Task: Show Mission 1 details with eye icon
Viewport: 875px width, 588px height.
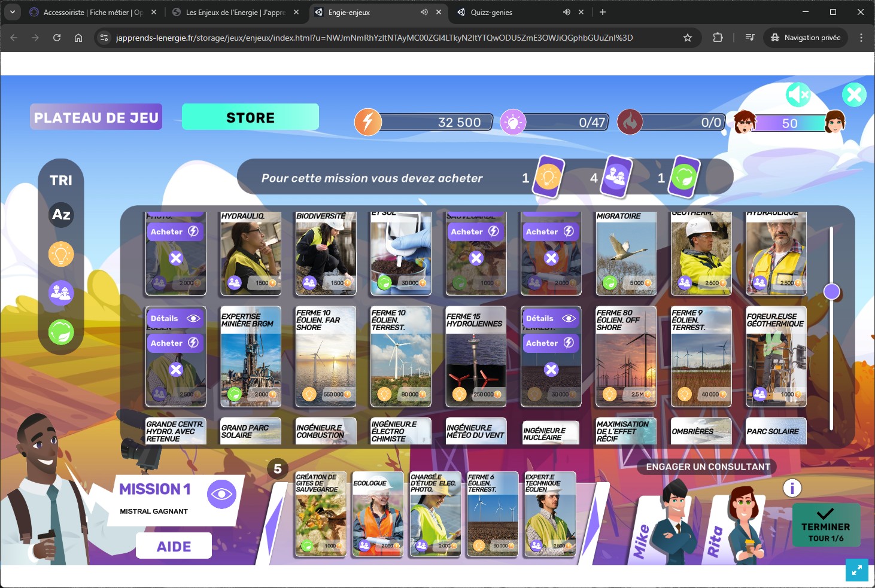Action: click(221, 494)
